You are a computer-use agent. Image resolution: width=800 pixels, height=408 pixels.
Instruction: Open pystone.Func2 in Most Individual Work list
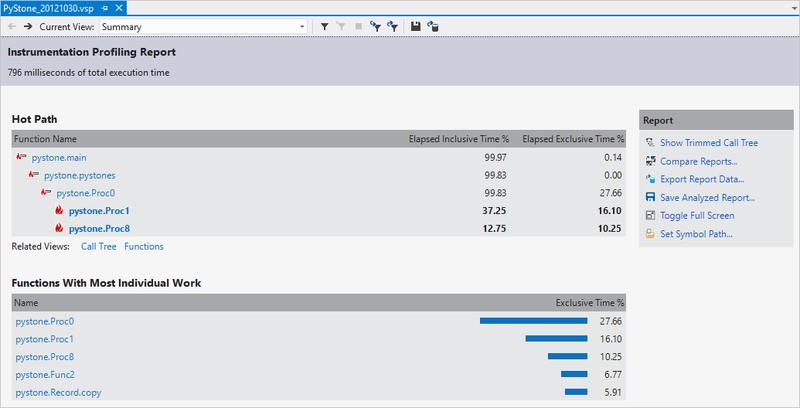45,375
